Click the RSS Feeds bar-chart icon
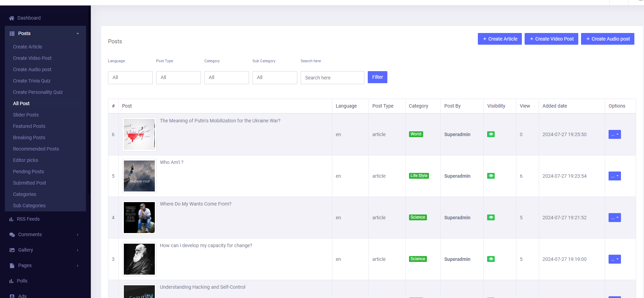 [x=11, y=219]
